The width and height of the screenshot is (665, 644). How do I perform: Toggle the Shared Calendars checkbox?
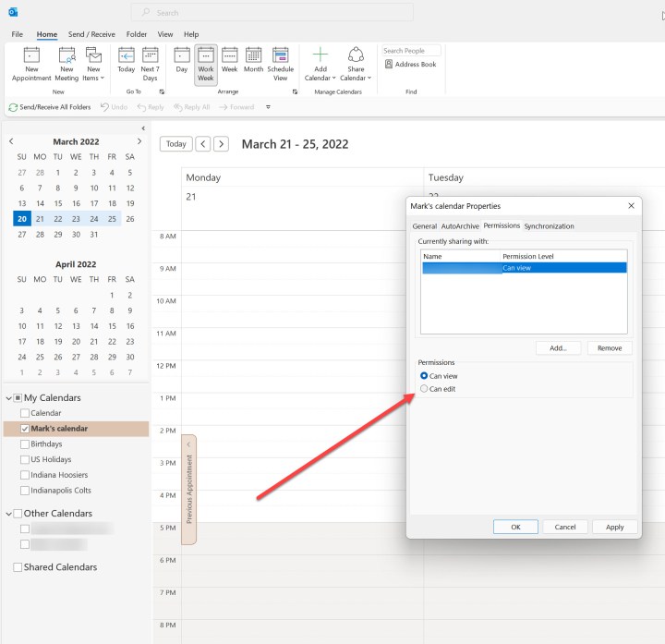click(x=18, y=567)
